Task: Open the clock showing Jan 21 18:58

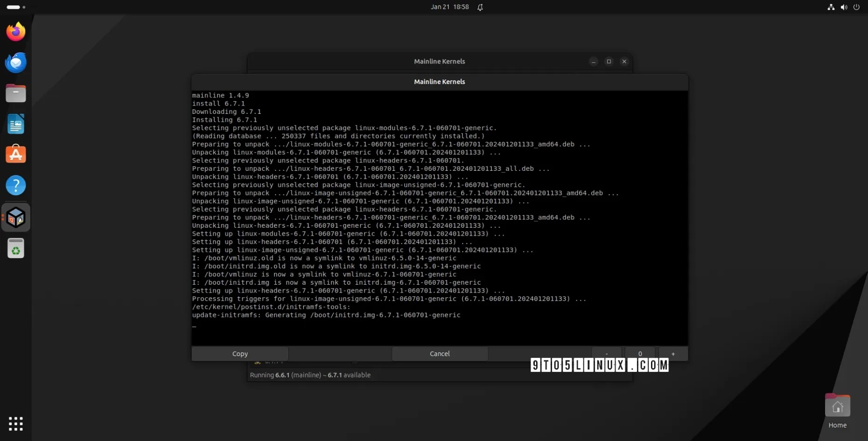Action: pos(449,7)
